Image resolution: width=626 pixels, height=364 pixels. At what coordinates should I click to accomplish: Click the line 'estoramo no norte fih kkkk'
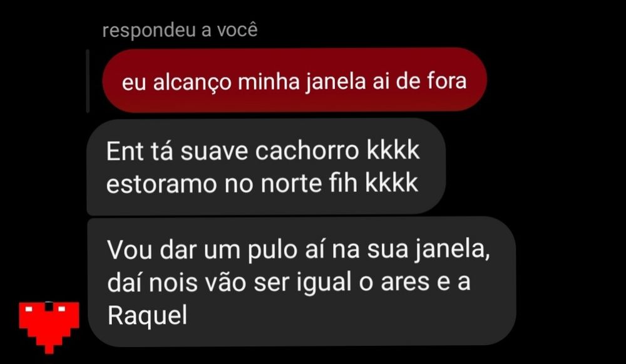262,184
